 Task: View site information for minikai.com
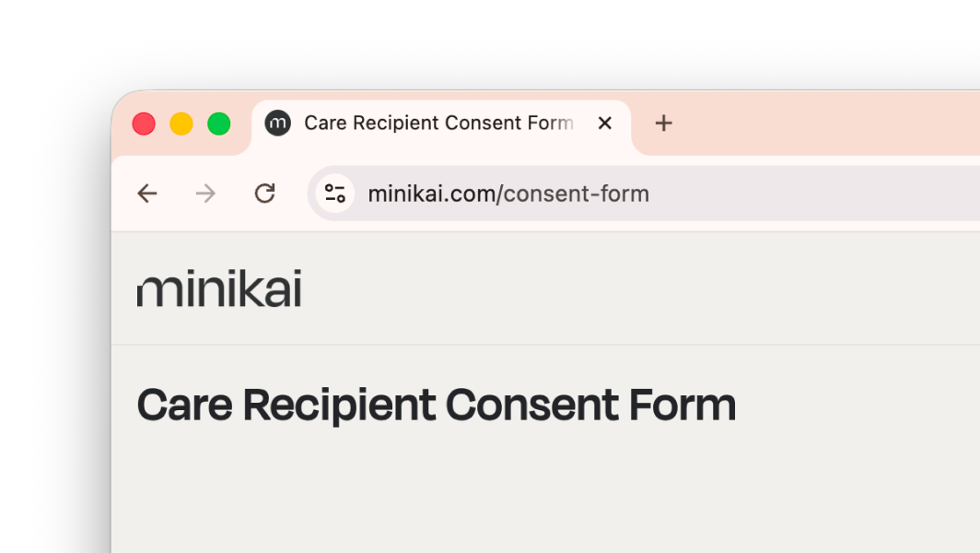pyautogui.click(x=335, y=194)
